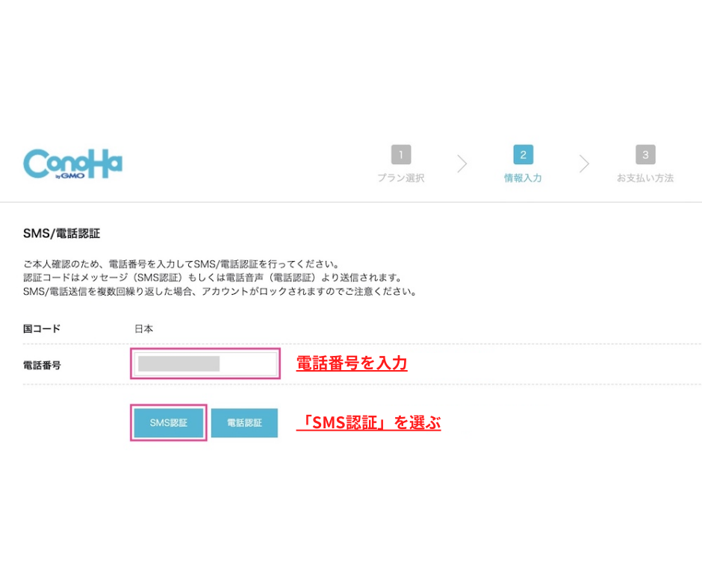The height and width of the screenshot is (588, 702).
Task: Click the ConoHa by GMO logo
Action: (x=72, y=164)
